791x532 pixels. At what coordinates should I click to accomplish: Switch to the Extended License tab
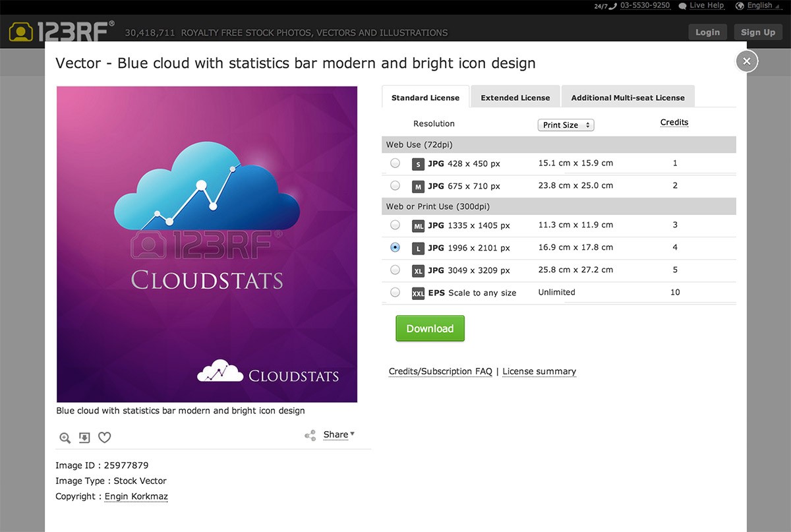pos(515,98)
